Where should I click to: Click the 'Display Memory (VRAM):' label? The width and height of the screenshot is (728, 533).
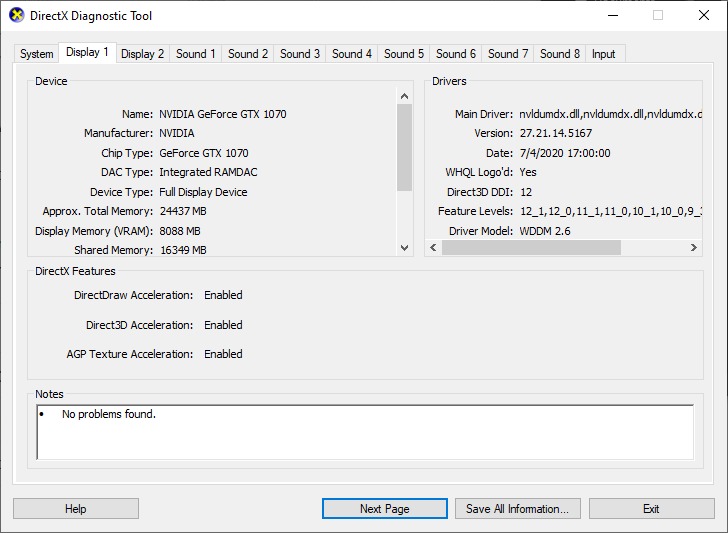[x=94, y=231]
